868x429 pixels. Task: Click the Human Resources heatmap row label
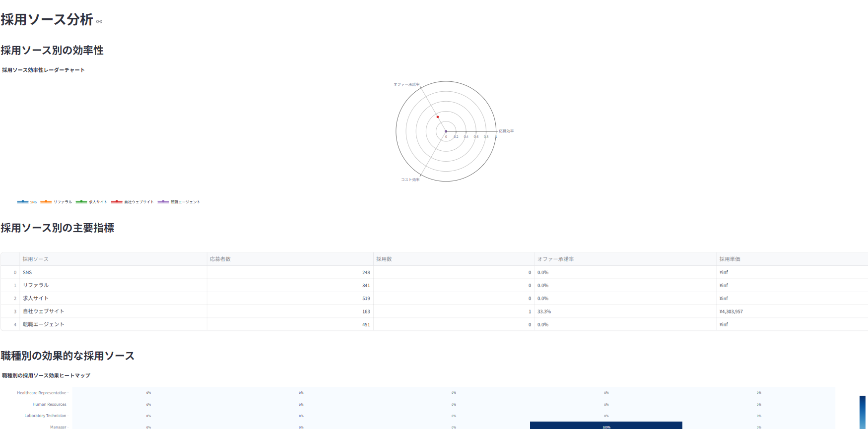(x=50, y=404)
